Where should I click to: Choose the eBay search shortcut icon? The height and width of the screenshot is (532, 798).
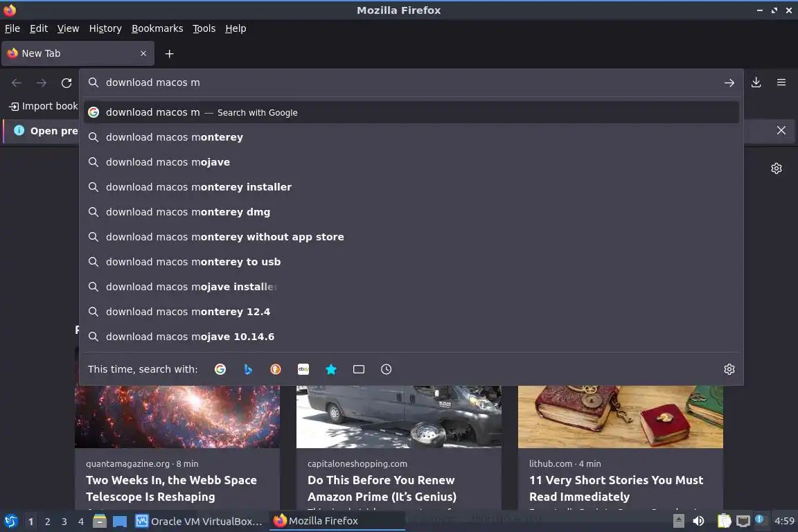pyautogui.click(x=303, y=369)
